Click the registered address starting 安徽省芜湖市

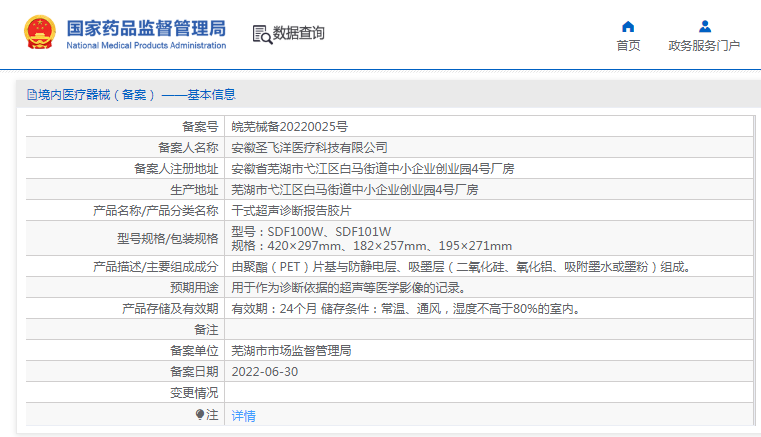tap(373, 168)
